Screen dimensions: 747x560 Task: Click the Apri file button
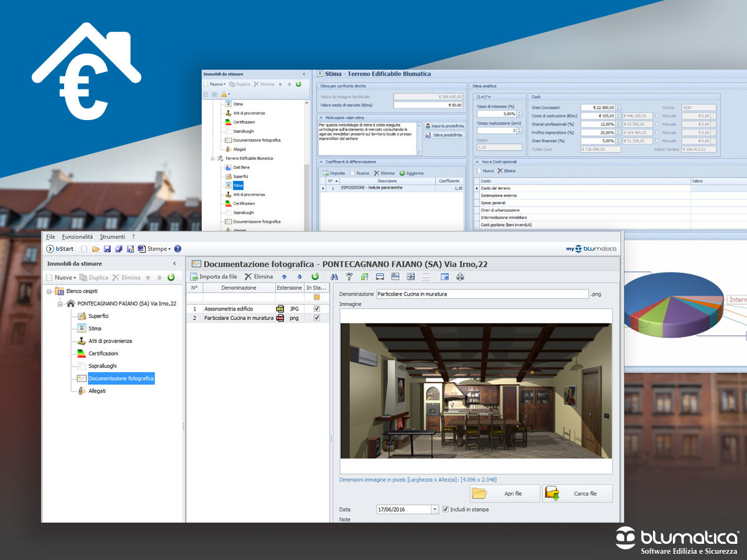tap(504, 493)
